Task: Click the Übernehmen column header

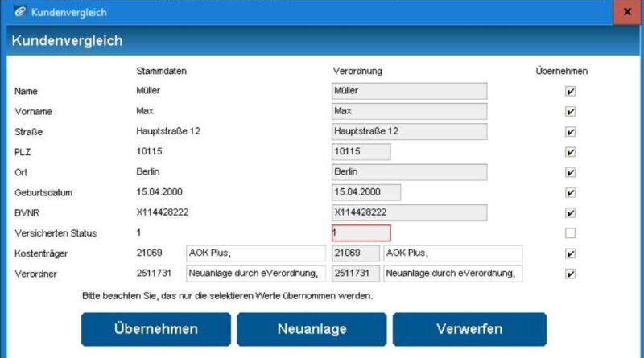Action: [x=561, y=71]
